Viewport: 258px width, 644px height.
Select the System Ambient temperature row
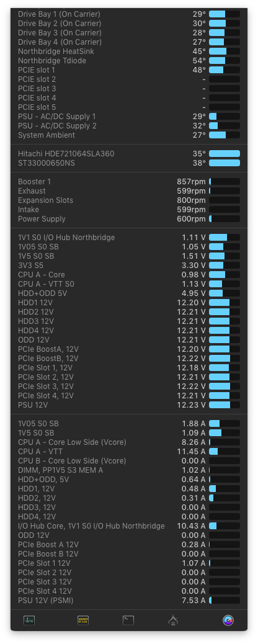[x=129, y=135]
